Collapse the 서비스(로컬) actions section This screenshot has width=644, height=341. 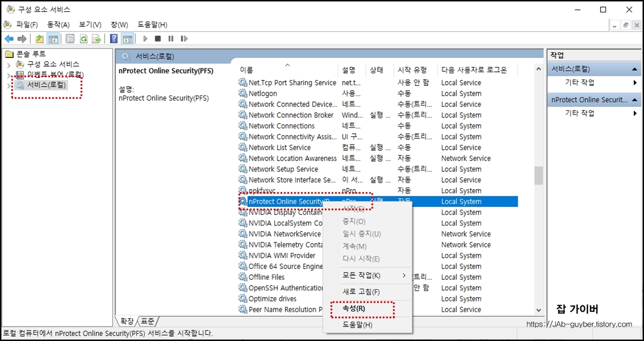pyautogui.click(x=635, y=69)
